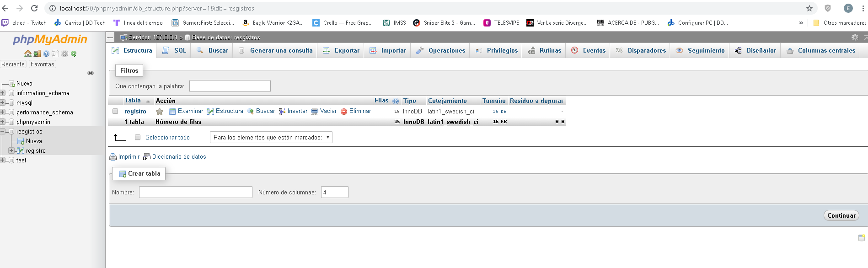868x268 pixels.
Task: Open 'Para los elementos que están marcados' dropdown
Action: 271,137
